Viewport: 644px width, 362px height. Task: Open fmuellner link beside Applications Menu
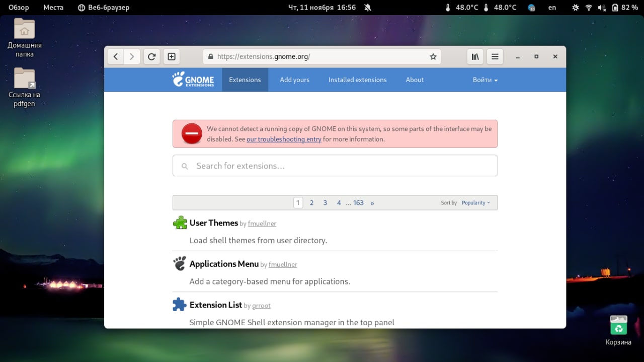(x=283, y=264)
